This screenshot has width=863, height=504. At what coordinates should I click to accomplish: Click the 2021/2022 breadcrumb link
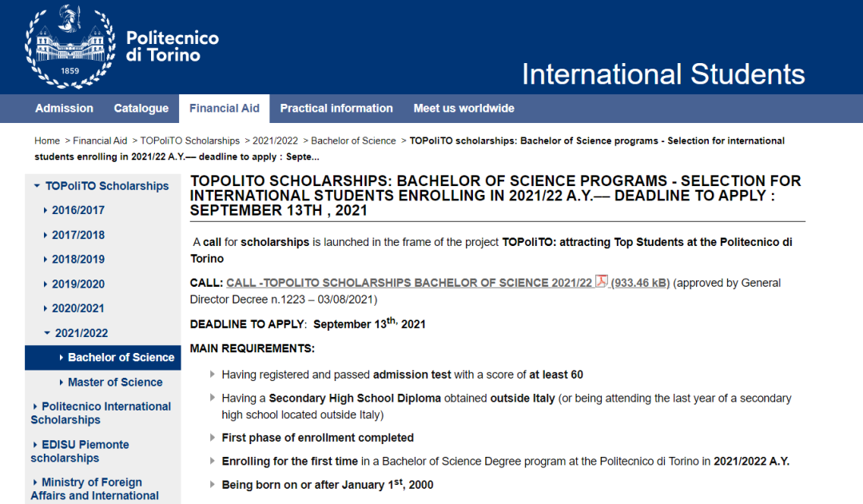click(x=275, y=141)
